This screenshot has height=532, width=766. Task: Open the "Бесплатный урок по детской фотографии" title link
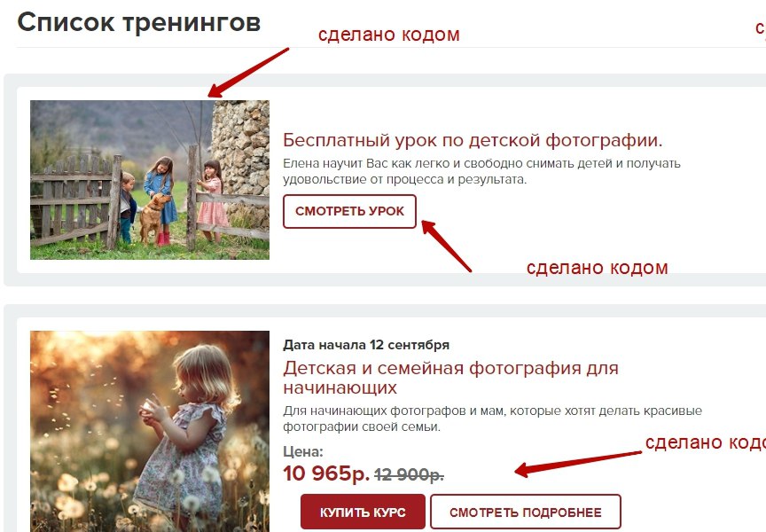tap(473, 140)
